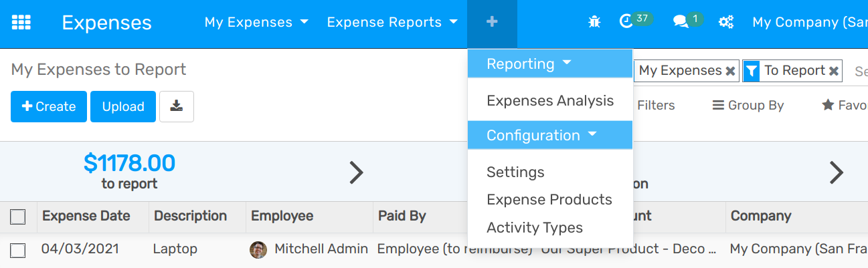Click the far right chevron in status banner

837,172
